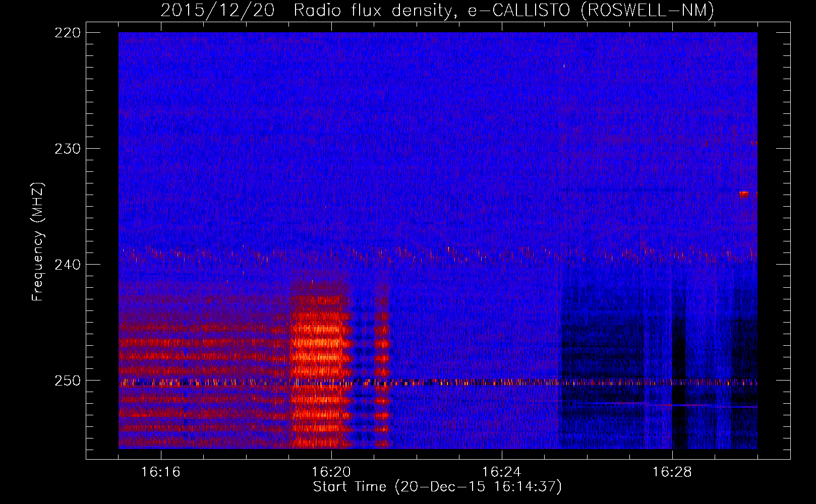The image size is (816, 504).
Task: Click the plot title mentioning e-CALLISTO ROSWELL-NM
Action: tap(437, 11)
